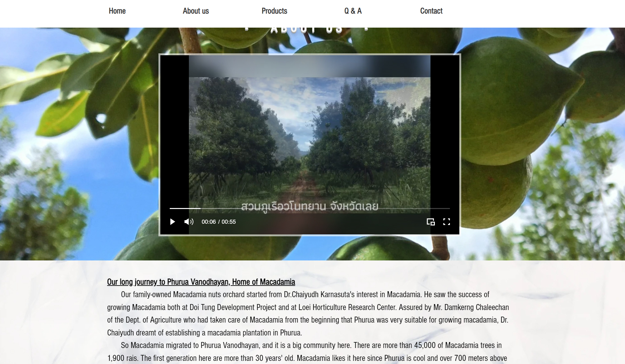Enter fullscreen video mode
625x364 pixels.
[x=446, y=222]
